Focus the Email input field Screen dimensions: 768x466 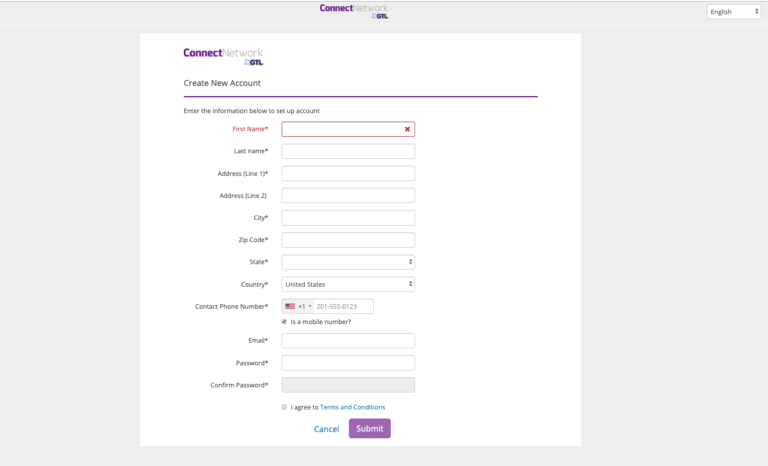click(x=348, y=341)
